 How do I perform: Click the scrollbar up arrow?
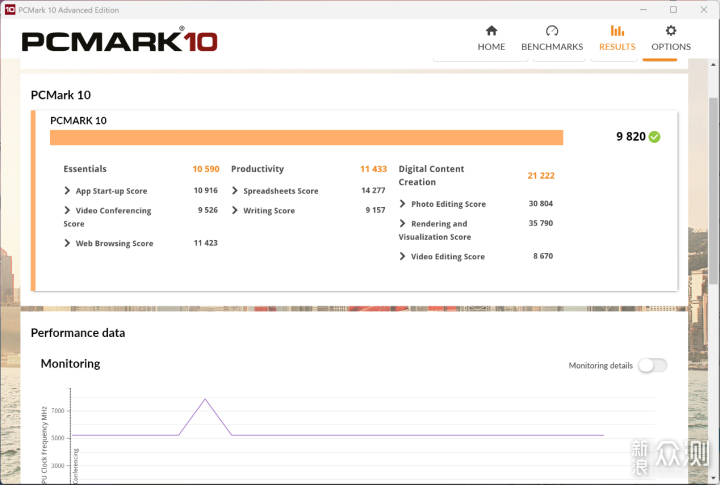tap(713, 65)
